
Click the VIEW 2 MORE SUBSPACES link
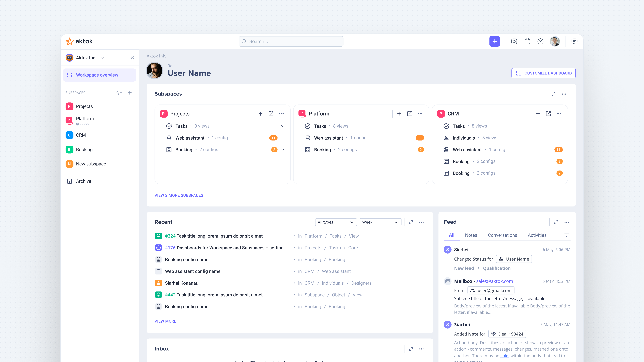(179, 195)
